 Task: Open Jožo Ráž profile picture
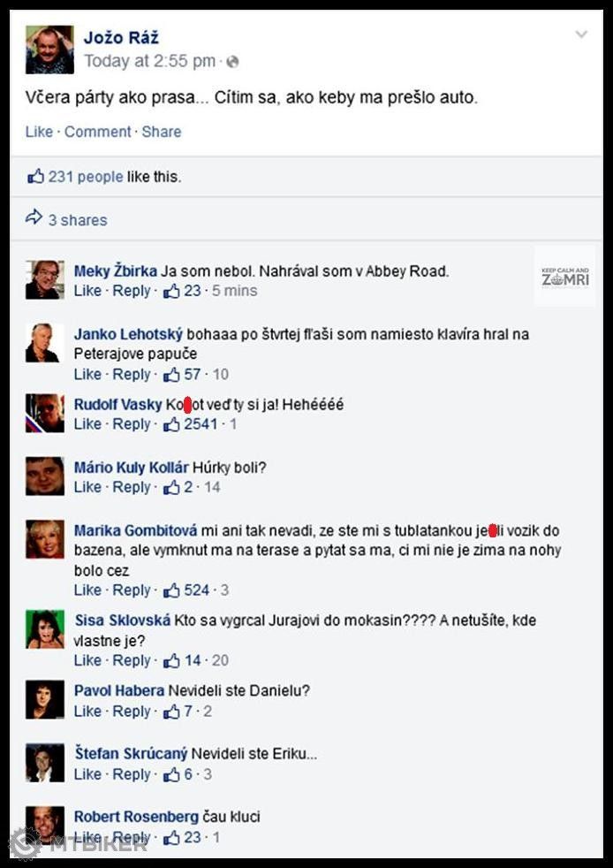point(49,49)
